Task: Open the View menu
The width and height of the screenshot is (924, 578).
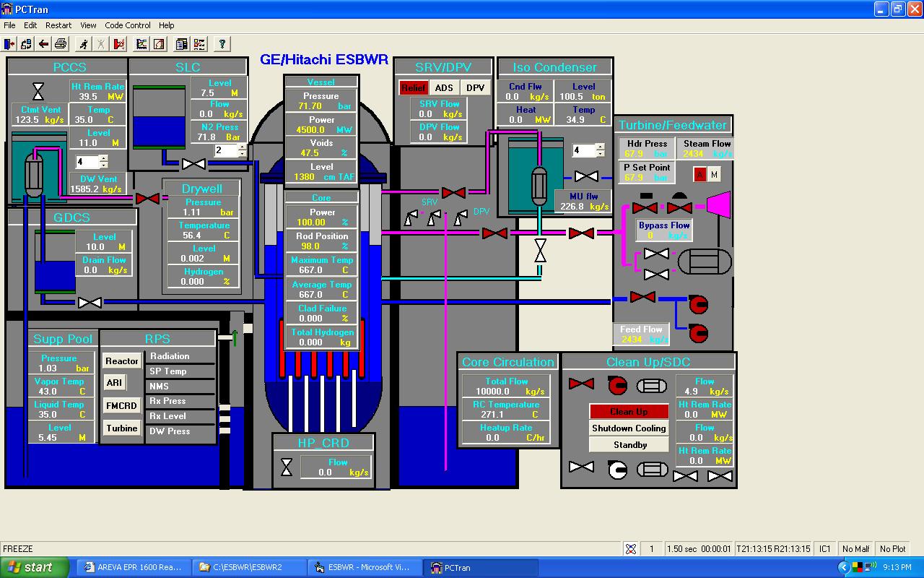Action: click(x=88, y=25)
